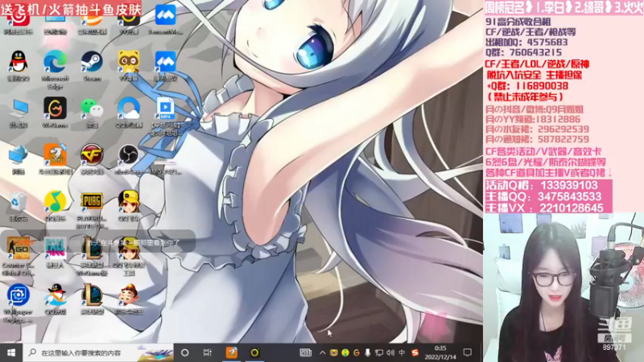Switch to the yellow ring taskbar app
This screenshot has width=644, height=362.
click(x=254, y=352)
